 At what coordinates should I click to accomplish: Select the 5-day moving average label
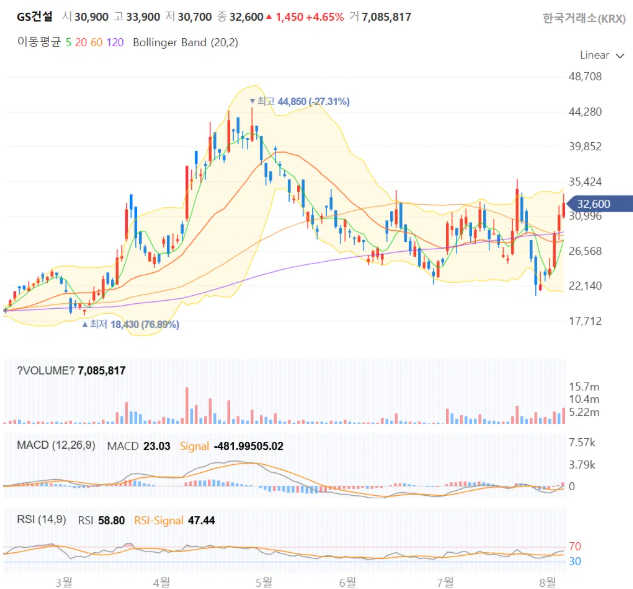pyautogui.click(x=68, y=42)
